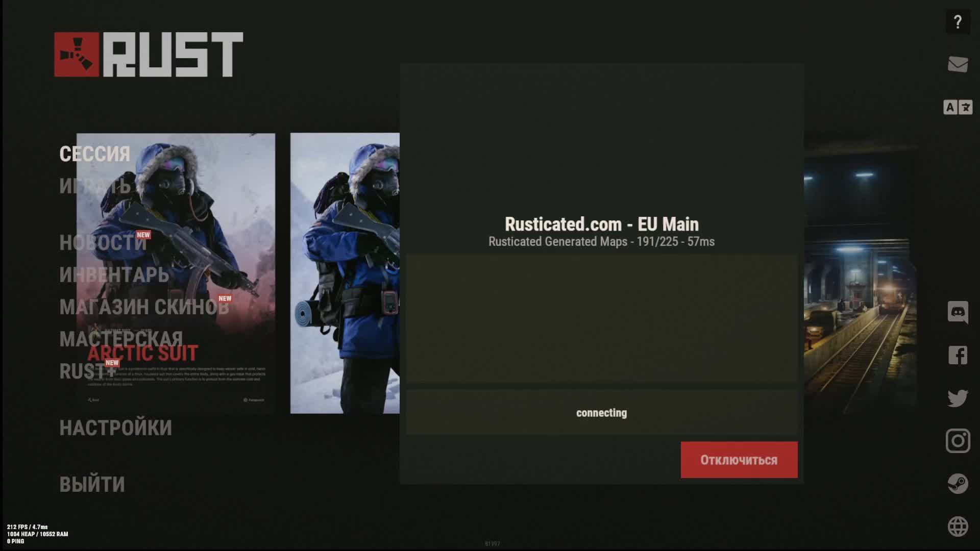Open the globe website icon

958,527
